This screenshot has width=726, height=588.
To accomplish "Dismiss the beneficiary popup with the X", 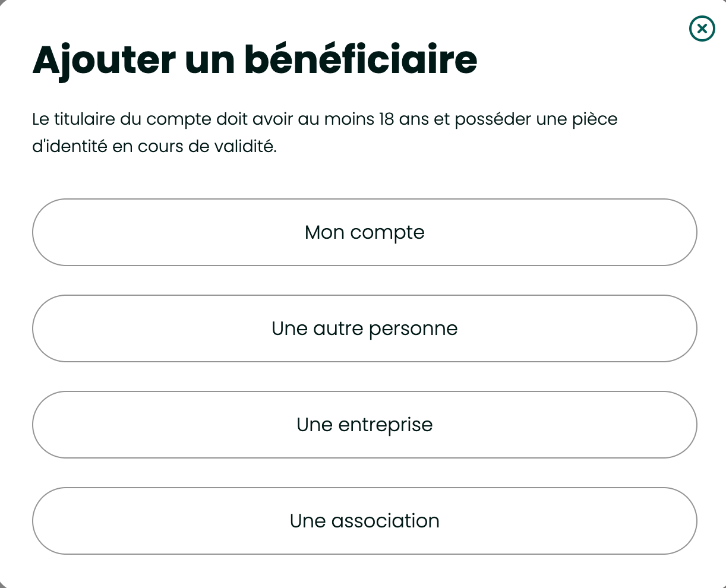I will coord(702,29).
